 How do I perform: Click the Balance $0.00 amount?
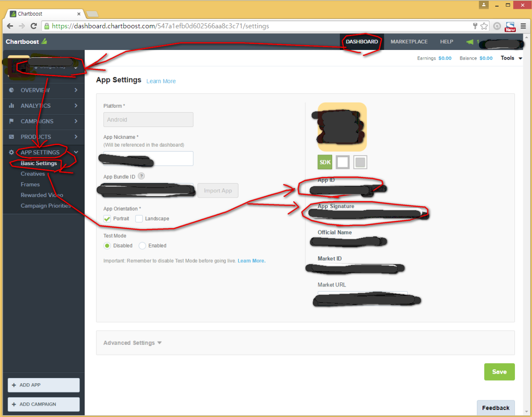click(x=486, y=58)
